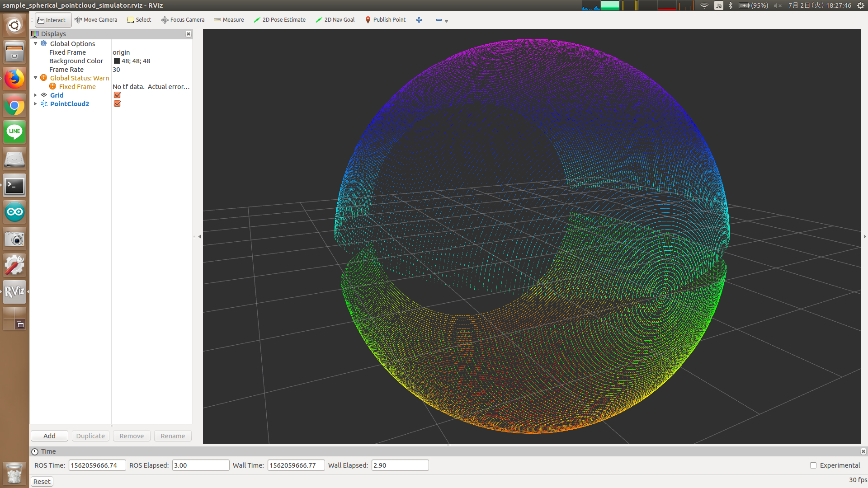Click the Displays panel monitor icon

click(35, 34)
